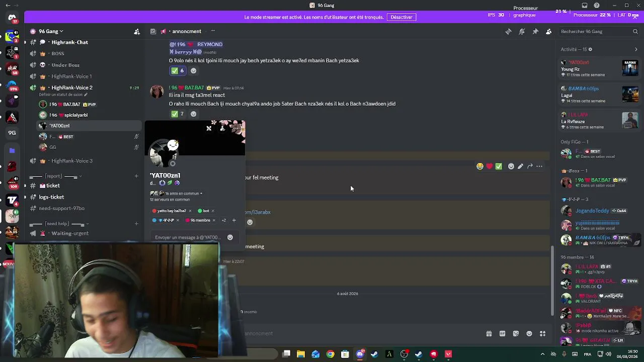Open the Young Rz album thumbnail

[x=630, y=68]
